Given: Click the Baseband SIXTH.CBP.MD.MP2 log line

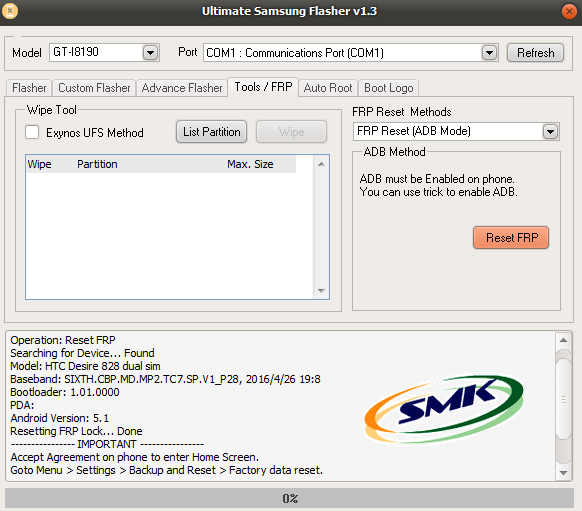Looking at the screenshot, I should coord(165,379).
